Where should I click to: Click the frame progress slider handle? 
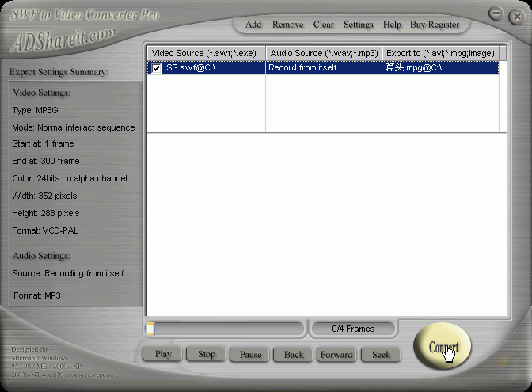[150, 329]
